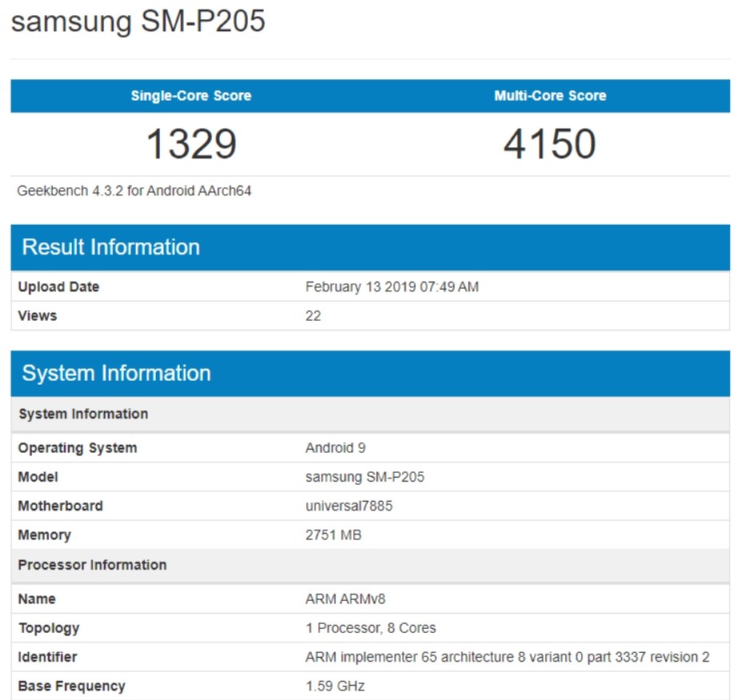Click '1 Processor, 8 Cores' value

(x=371, y=628)
